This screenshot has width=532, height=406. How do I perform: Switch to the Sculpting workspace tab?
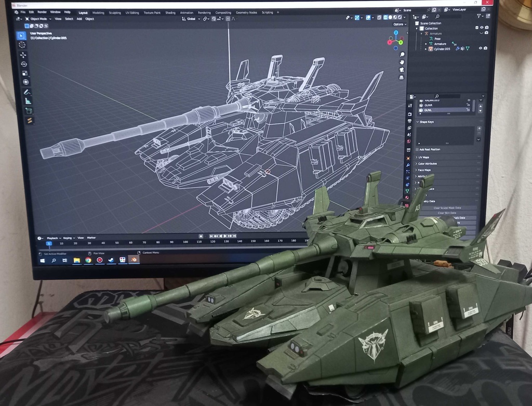coord(115,11)
